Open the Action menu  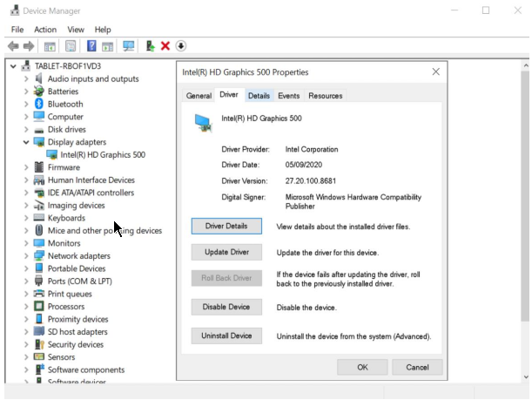pos(45,30)
